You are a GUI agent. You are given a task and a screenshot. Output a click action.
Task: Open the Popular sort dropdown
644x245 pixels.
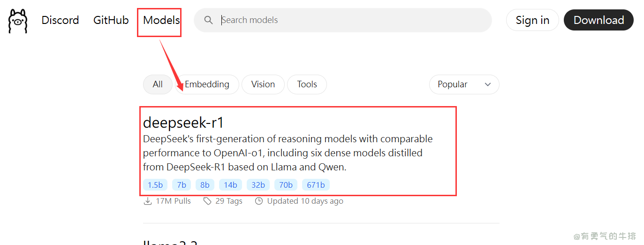pos(463,84)
